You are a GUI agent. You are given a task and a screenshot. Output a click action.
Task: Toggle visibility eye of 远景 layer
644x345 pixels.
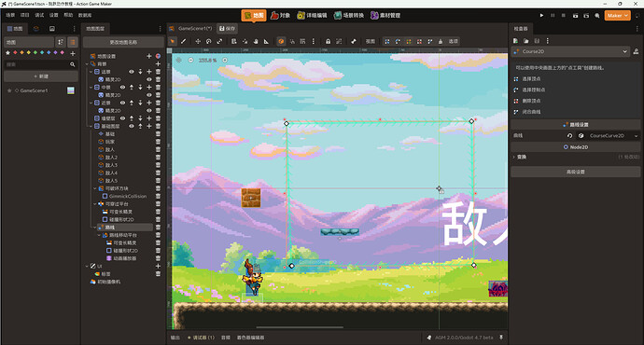[x=132, y=72]
